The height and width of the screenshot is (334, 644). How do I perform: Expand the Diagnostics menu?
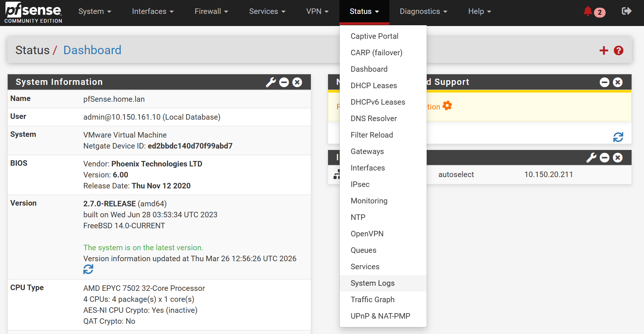pyautogui.click(x=423, y=11)
